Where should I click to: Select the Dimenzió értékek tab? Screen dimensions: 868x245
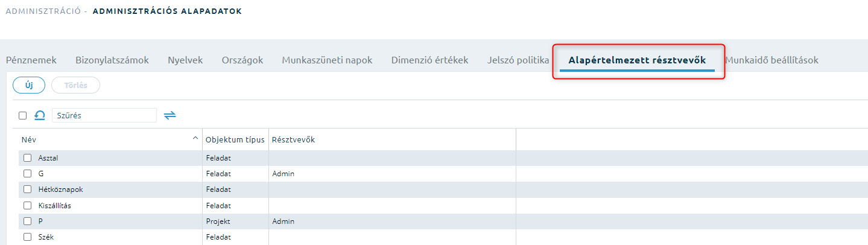click(x=429, y=60)
